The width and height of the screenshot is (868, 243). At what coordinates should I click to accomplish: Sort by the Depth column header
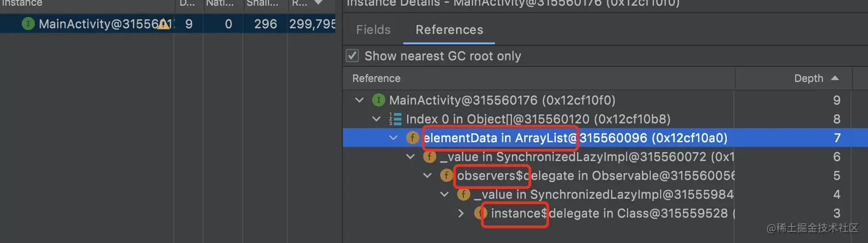(808, 79)
